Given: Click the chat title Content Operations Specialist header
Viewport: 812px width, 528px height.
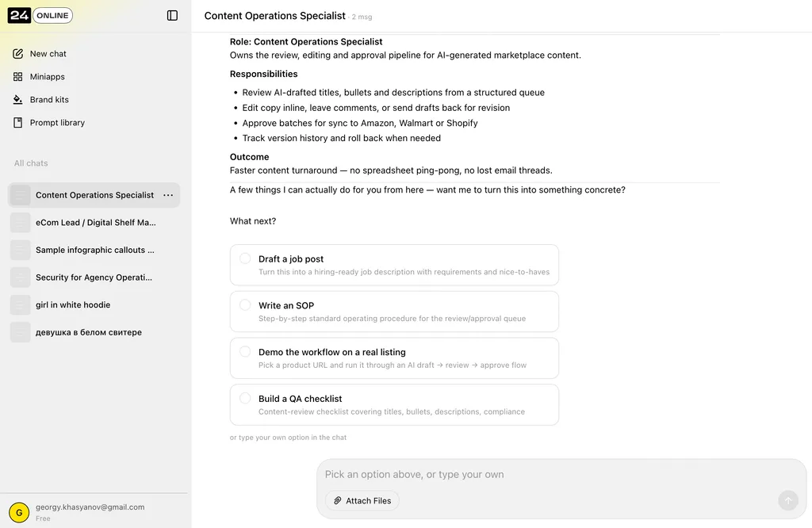Looking at the screenshot, I should coord(275,16).
